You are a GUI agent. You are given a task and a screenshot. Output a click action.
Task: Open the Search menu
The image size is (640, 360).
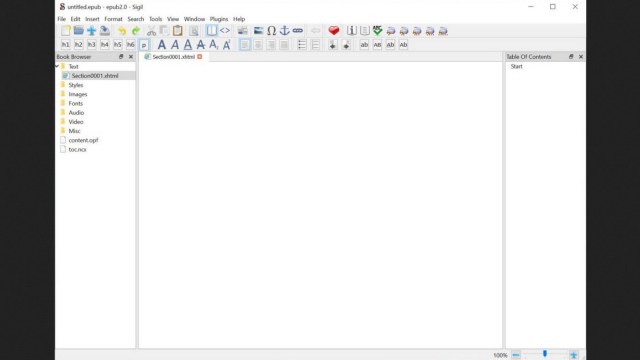pos(136,19)
